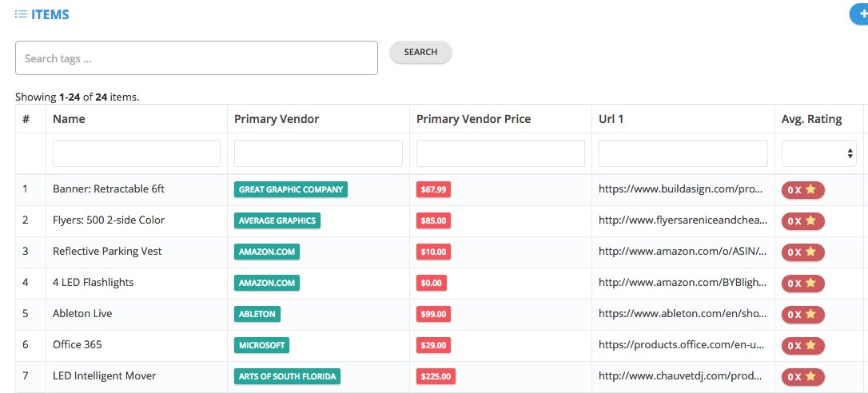Click the Ableton vendor tag

pos(257,314)
